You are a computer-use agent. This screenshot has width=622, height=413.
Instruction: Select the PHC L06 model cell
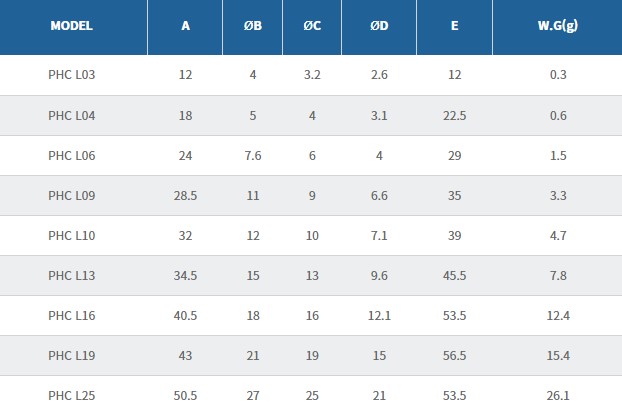[72, 155]
